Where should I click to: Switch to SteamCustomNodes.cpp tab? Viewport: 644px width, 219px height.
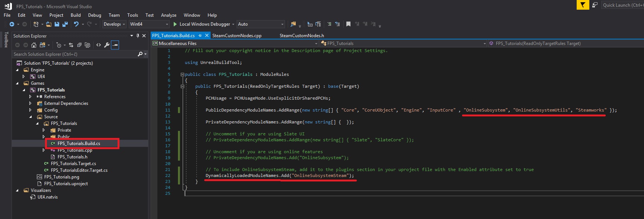click(237, 36)
